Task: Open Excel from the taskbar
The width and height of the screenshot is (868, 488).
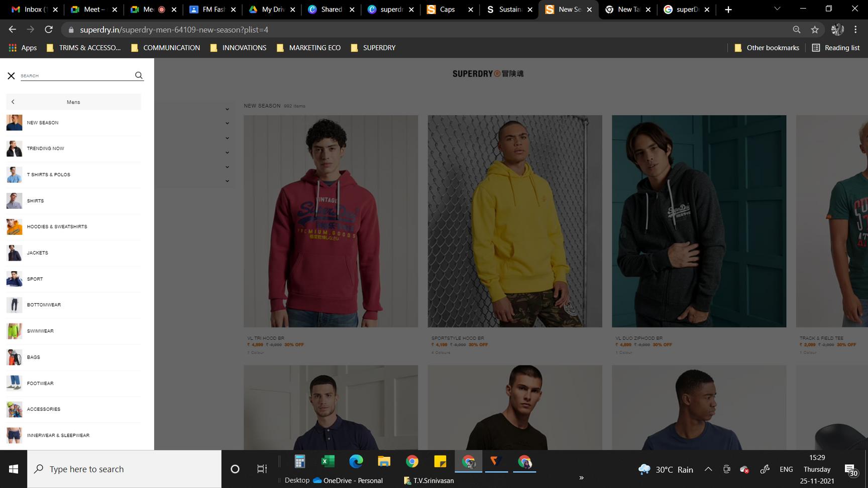Action: pos(328,461)
